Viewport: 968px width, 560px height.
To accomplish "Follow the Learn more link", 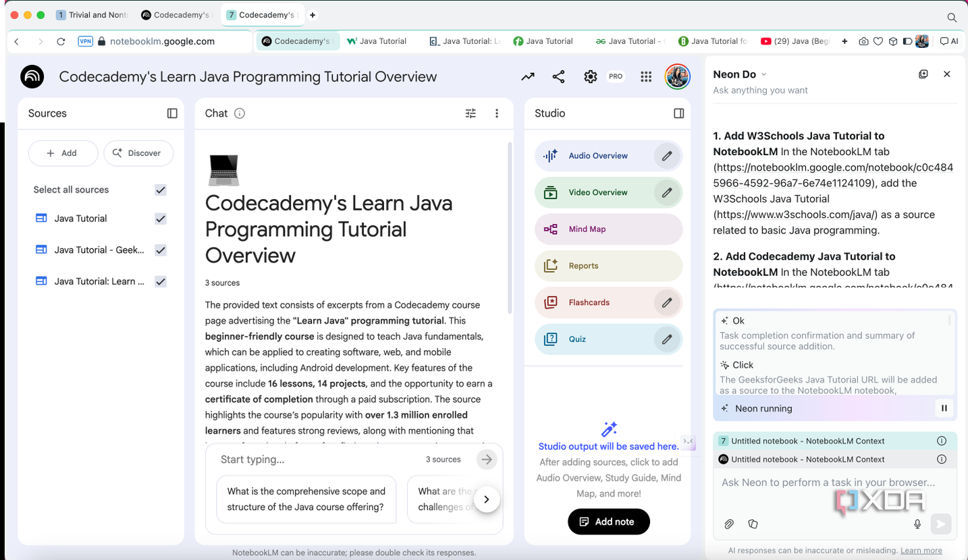I will 921,551.
